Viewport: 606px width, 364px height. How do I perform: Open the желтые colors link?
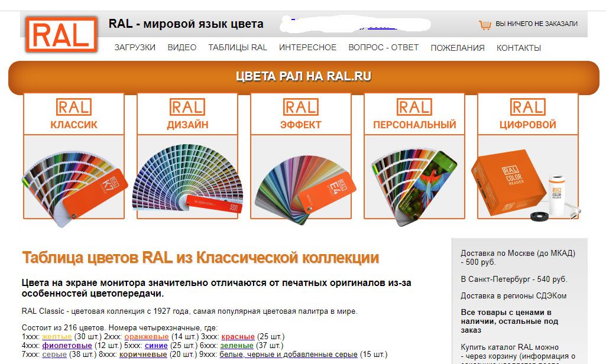click(x=57, y=337)
